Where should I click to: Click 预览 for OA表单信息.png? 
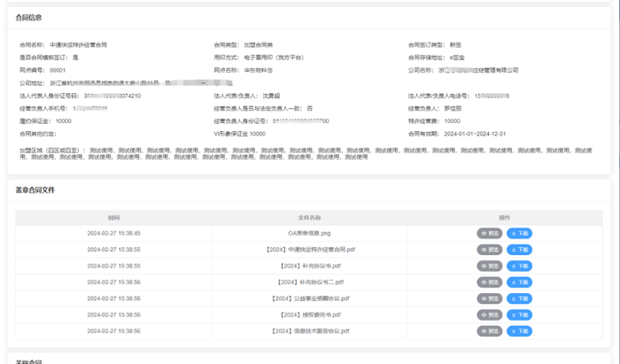tap(490, 233)
